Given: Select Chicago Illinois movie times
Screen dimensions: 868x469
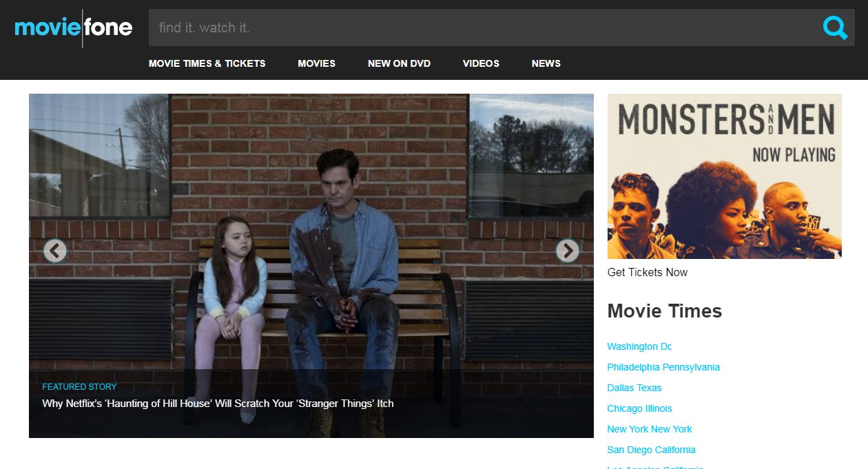Looking at the screenshot, I should pyautogui.click(x=639, y=408).
